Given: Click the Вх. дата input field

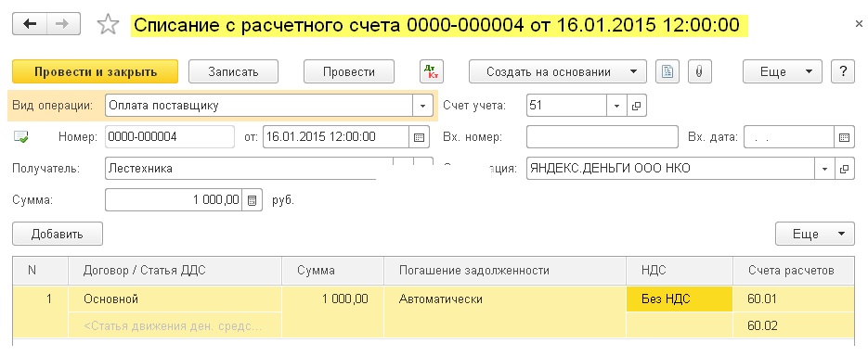Looking at the screenshot, I should point(789,137).
